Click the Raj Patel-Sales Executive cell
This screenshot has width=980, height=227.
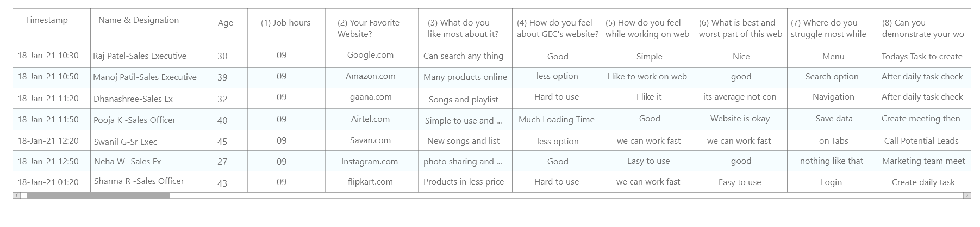[x=147, y=56]
